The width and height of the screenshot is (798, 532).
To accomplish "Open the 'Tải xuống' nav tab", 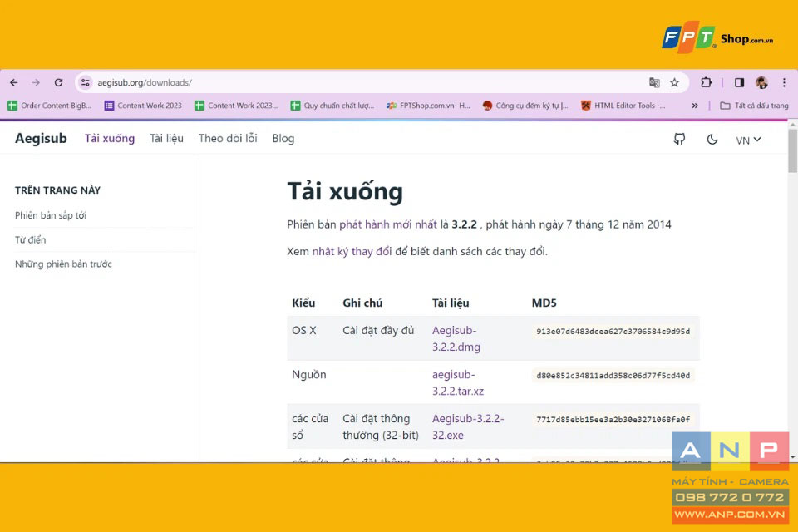I will coord(110,139).
